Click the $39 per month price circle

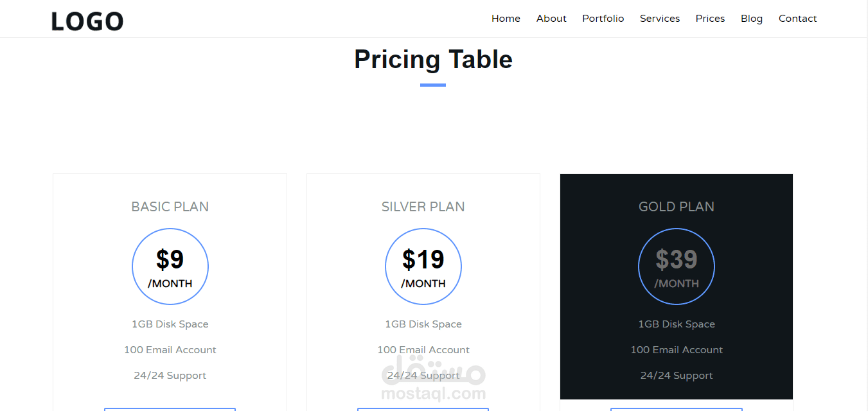click(677, 267)
